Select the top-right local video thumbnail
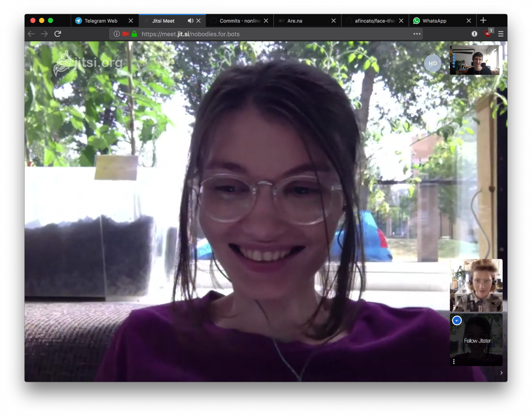Image resolution: width=532 pixels, height=417 pixels. (x=476, y=60)
